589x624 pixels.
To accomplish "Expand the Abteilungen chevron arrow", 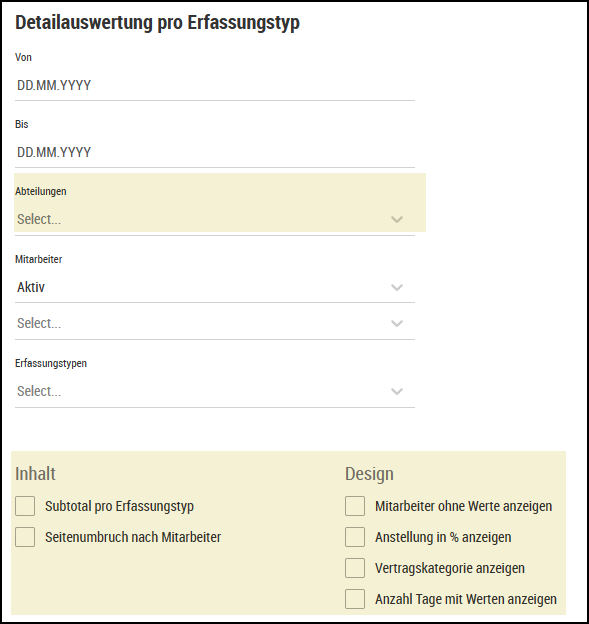I will 397,219.
